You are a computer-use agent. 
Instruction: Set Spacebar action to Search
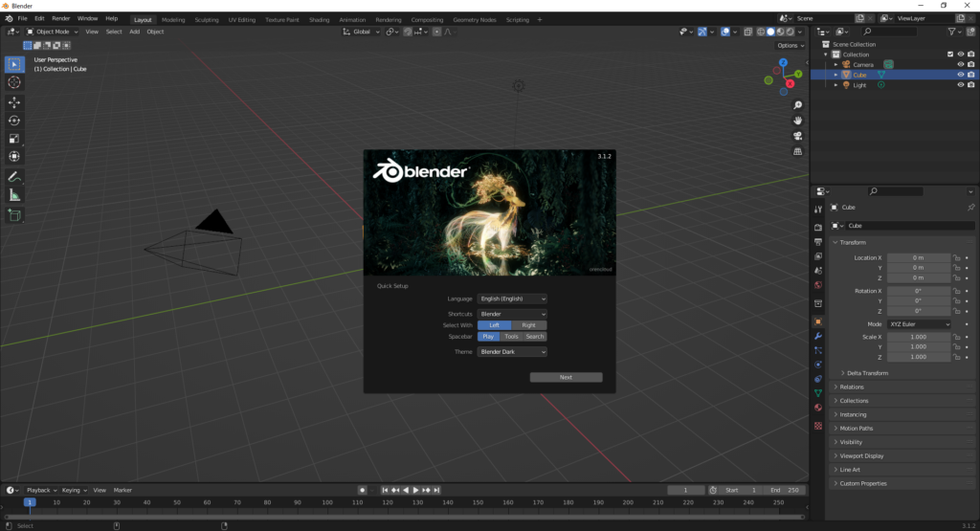tap(535, 336)
